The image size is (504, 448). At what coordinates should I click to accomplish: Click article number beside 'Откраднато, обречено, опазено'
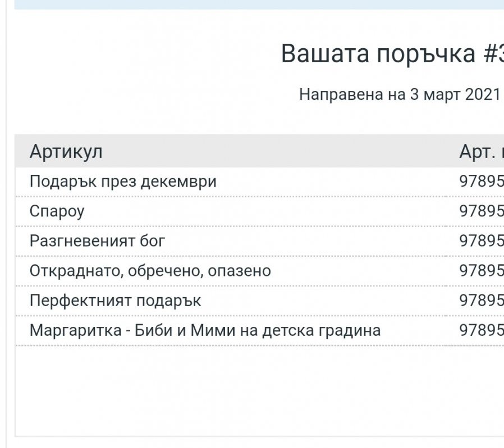point(481,271)
